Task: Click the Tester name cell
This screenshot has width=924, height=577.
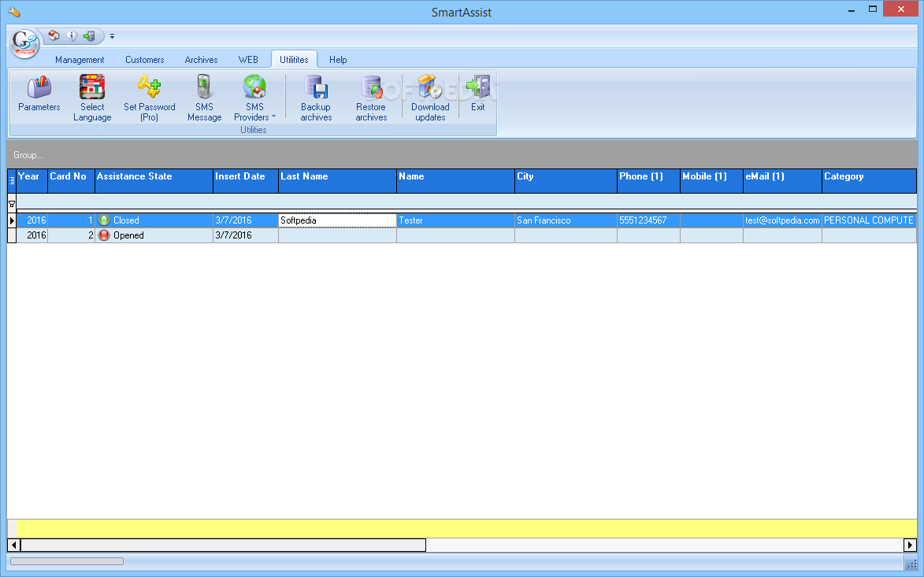Action: point(455,220)
